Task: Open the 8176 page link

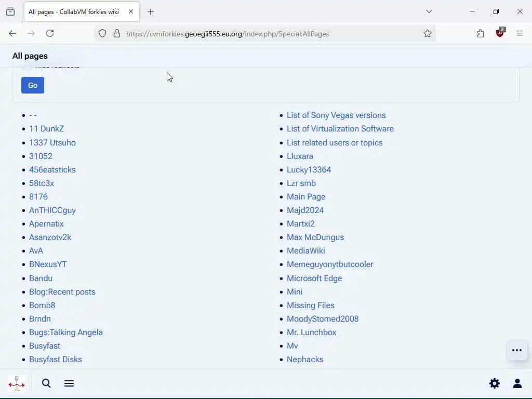Action: [38, 197]
